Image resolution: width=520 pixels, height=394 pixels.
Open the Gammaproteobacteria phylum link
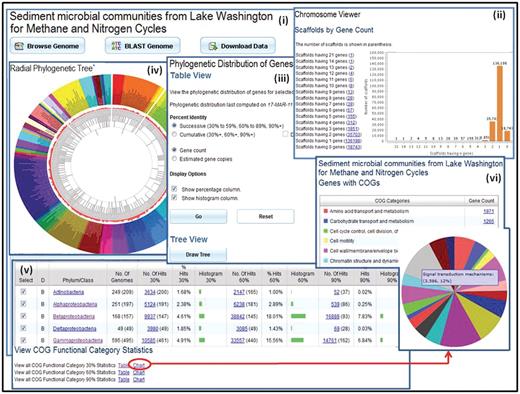[x=78, y=341]
